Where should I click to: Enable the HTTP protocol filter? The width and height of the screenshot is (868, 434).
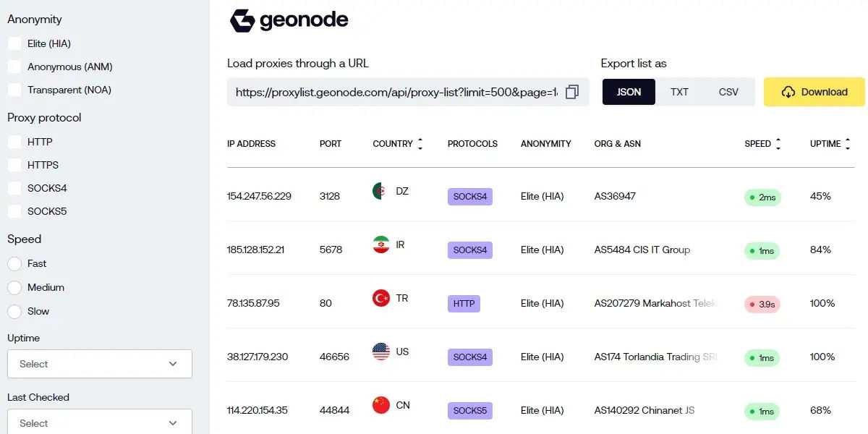14,142
